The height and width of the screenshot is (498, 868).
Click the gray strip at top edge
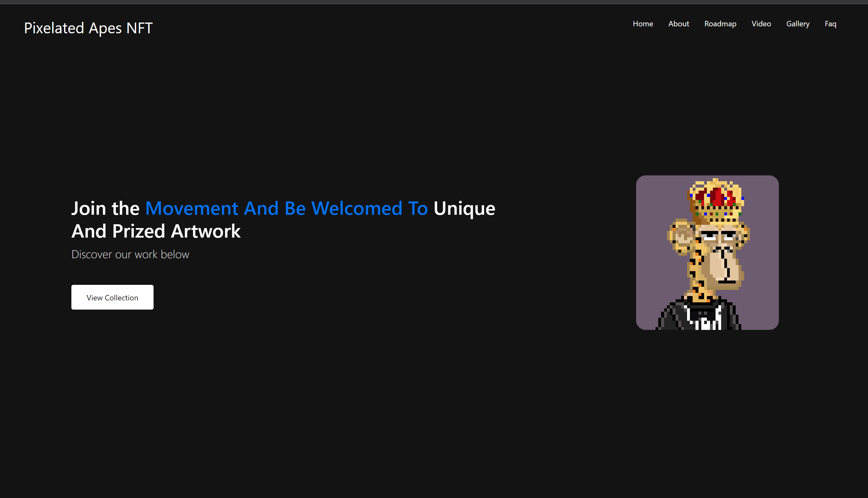pyautogui.click(x=434, y=2)
